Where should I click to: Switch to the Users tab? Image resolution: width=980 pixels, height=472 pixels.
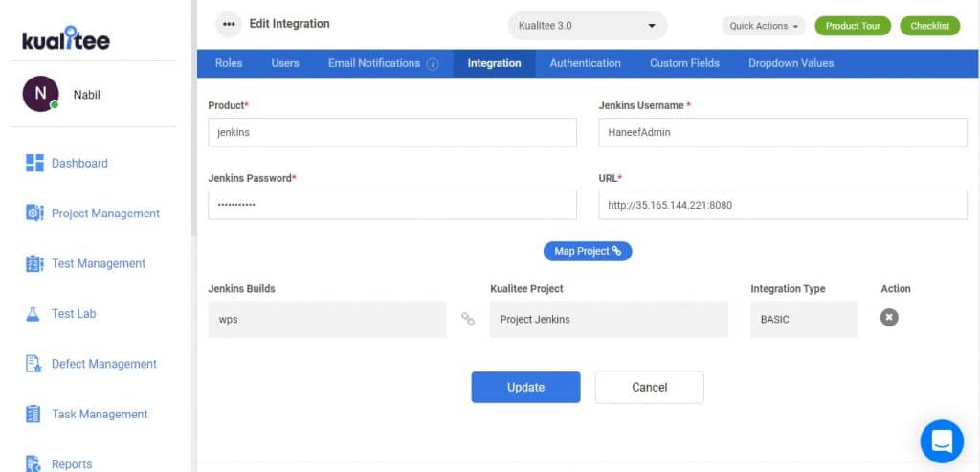click(x=285, y=63)
